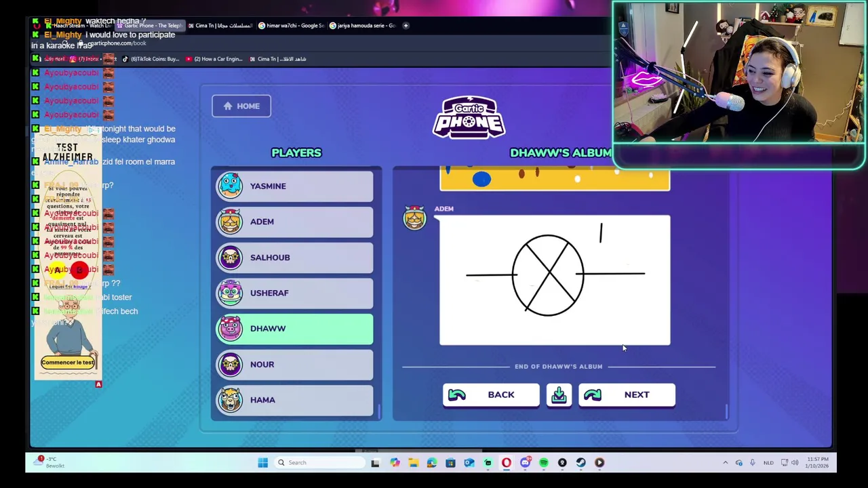The width and height of the screenshot is (868, 488).
Task: Click the Gartic Phone logo
Action: point(469,118)
